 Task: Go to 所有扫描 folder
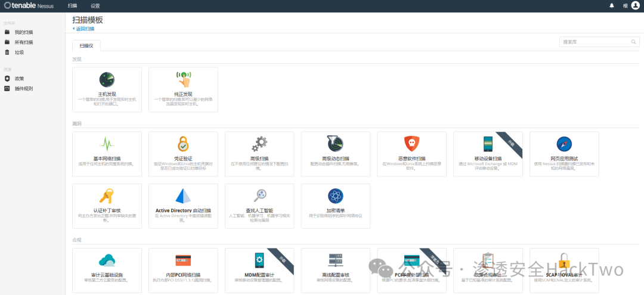24,42
